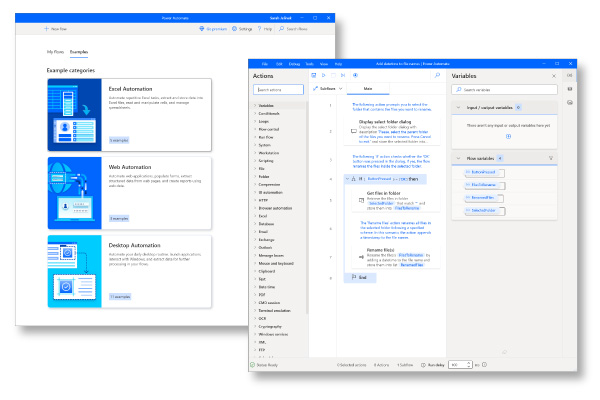This screenshot has height=400, width=600.
Task: Adjust the Run delay stepper arrows
Action: [x=469, y=365]
